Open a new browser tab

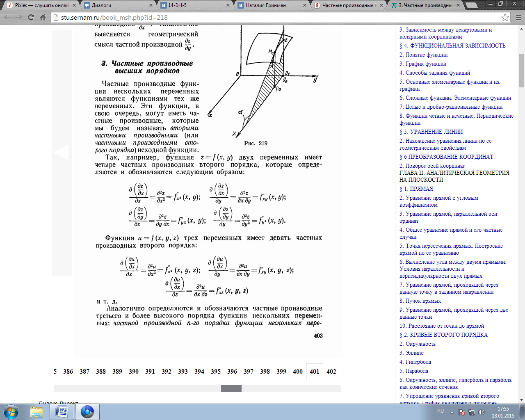472,5
